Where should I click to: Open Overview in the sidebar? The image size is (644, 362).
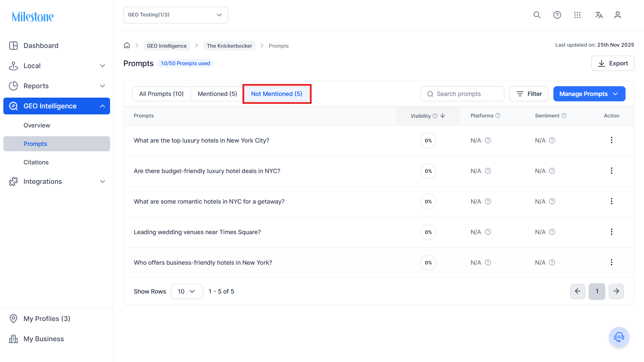(57, 125)
